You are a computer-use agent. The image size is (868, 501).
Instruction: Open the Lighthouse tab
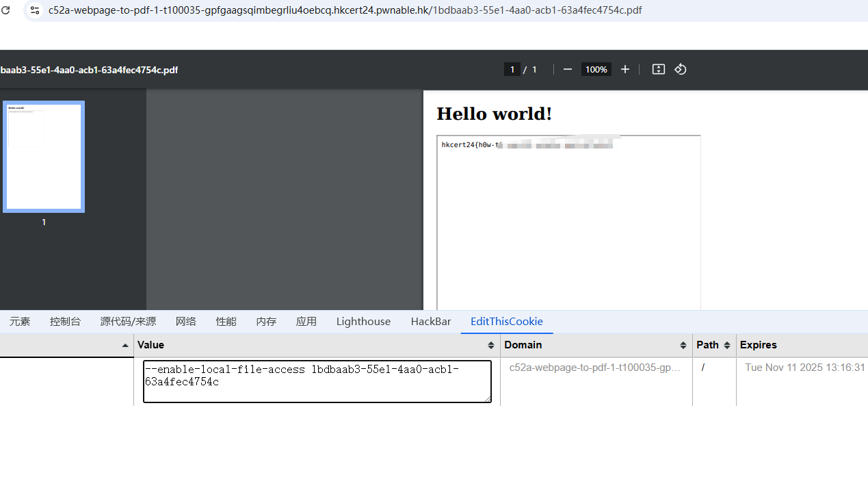(363, 322)
